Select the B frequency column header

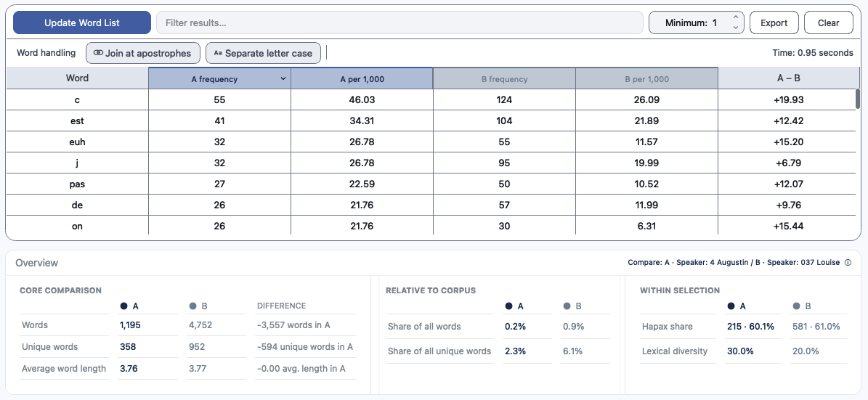[x=504, y=78]
